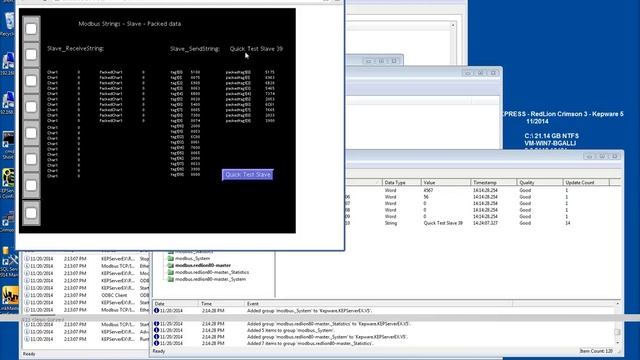Click info icon of ODBC Client log row

coord(27,295)
